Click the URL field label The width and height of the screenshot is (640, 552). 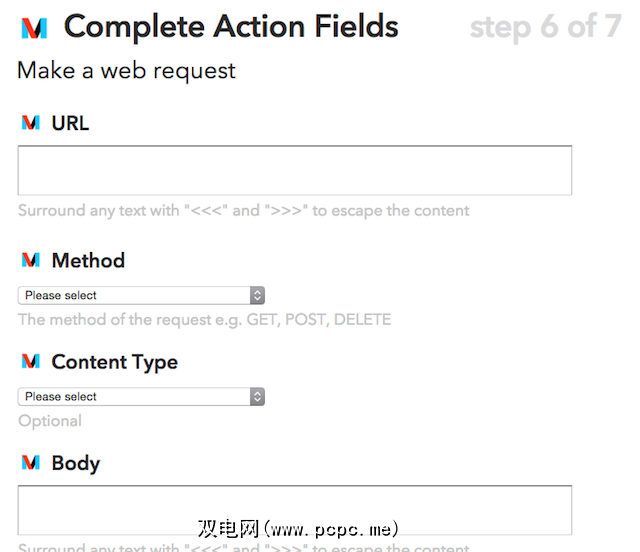[x=70, y=123]
